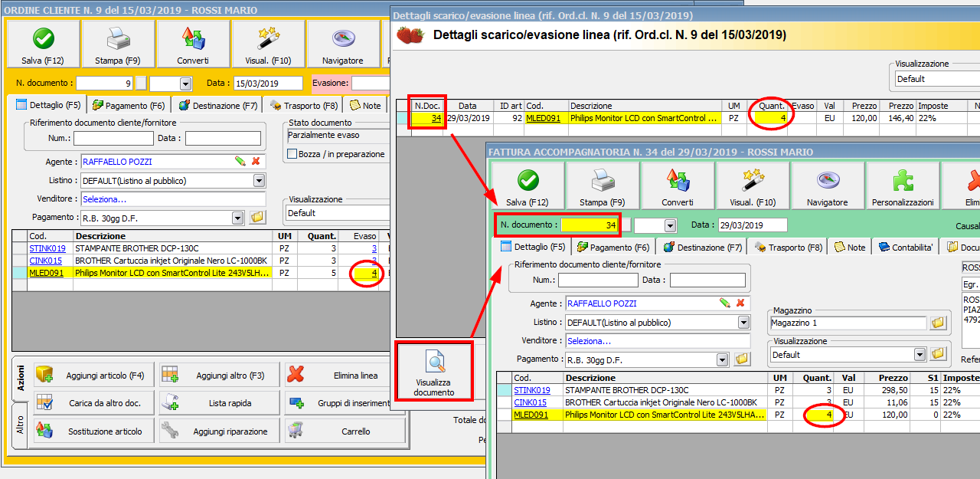Viewport: 980px width, 479px height.
Task: Expand Pagamento dropdown in Ordine Cliente
Action: point(238,218)
